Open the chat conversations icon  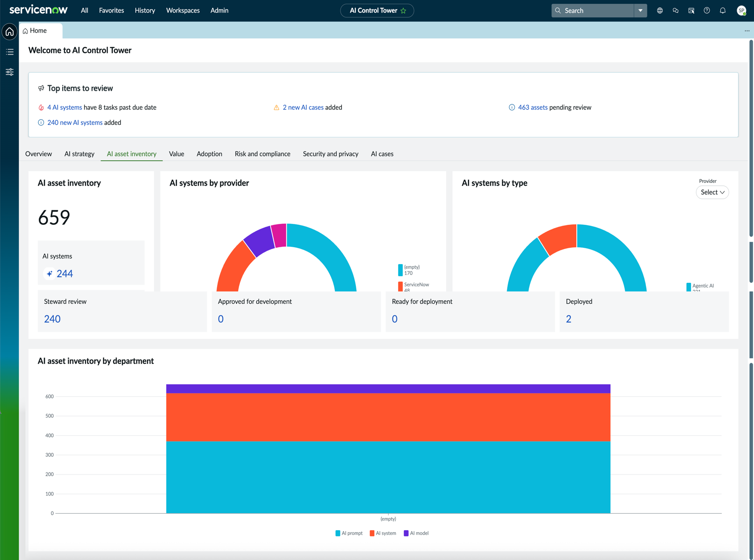[x=675, y=10]
